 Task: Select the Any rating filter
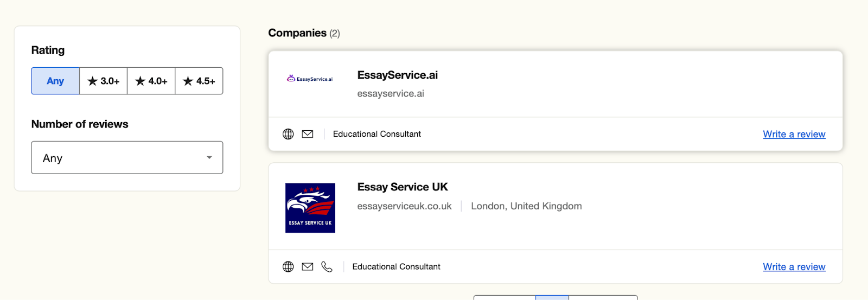click(55, 81)
